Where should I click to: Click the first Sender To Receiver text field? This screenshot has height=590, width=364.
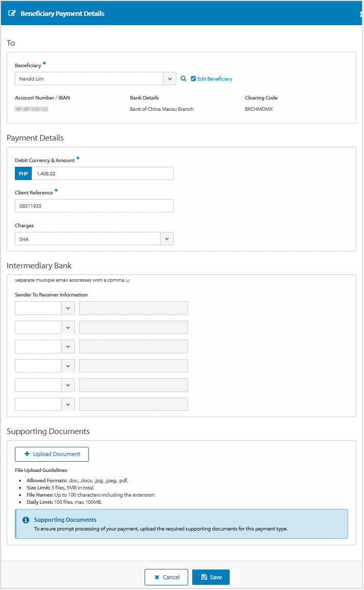pyautogui.click(x=133, y=308)
